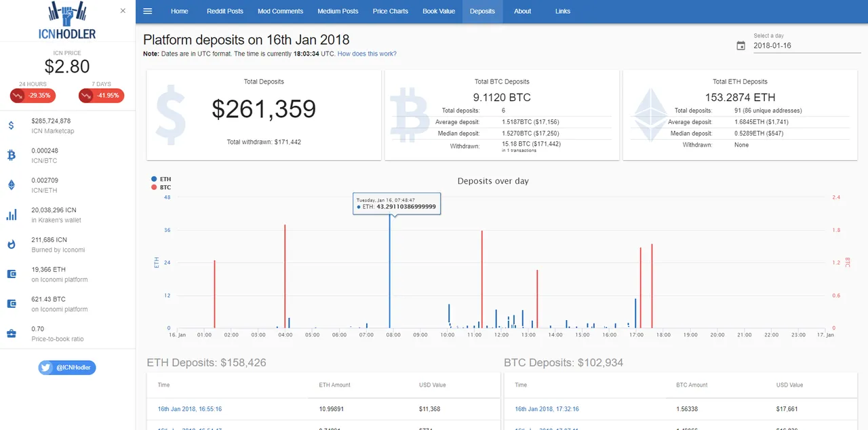This screenshot has width=868, height=430.
Task: Click the 20,038,296 ICN Kraken wallet value
Action: point(54,210)
